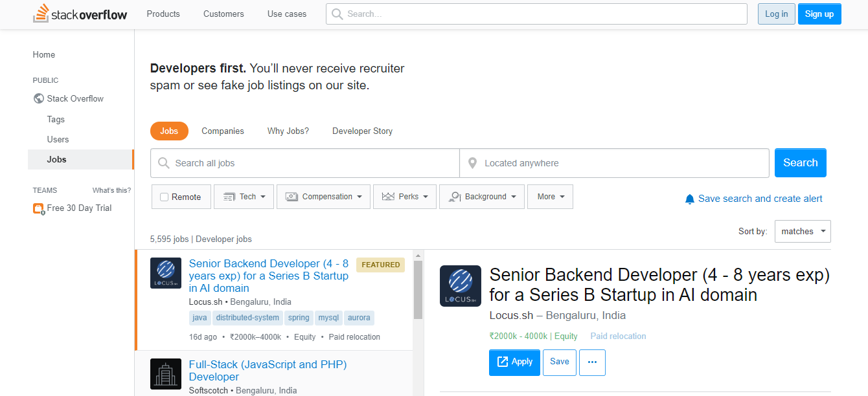Open the Perks filter dropdown
The height and width of the screenshot is (396, 868).
[405, 197]
